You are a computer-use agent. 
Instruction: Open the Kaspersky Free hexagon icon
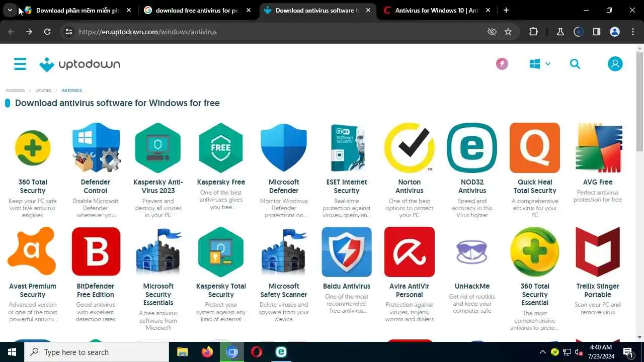click(221, 148)
